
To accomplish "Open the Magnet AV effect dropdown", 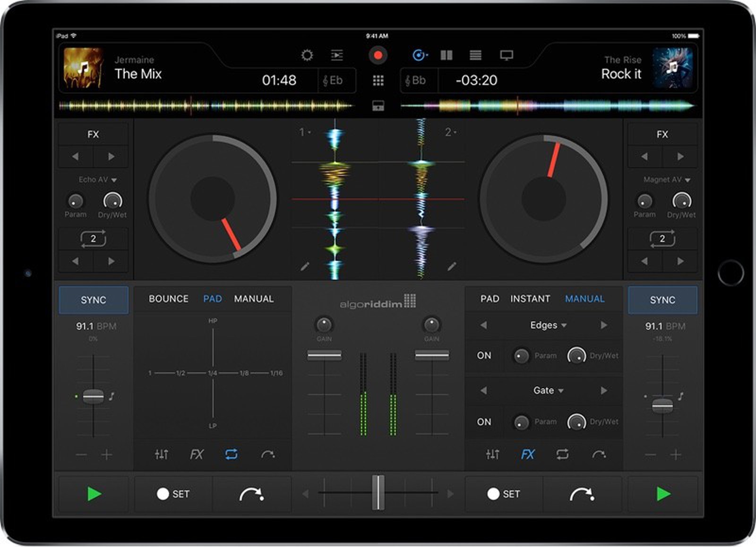I will (x=666, y=179).
